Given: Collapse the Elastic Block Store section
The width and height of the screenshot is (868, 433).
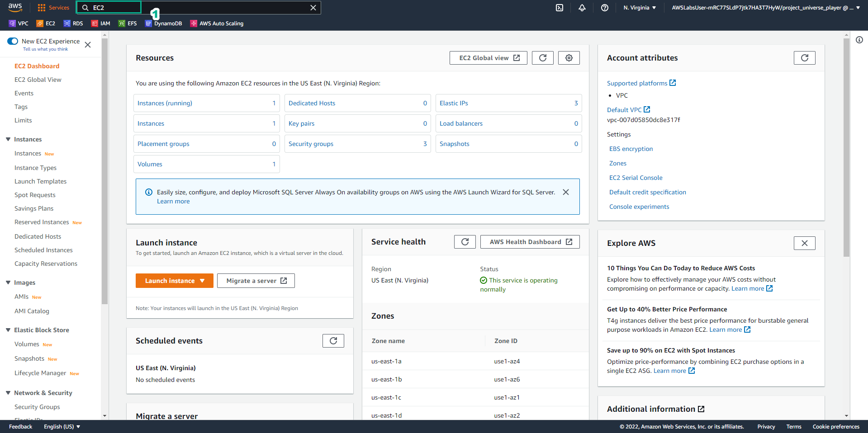Looking at the screenshot, I should 8,330.
